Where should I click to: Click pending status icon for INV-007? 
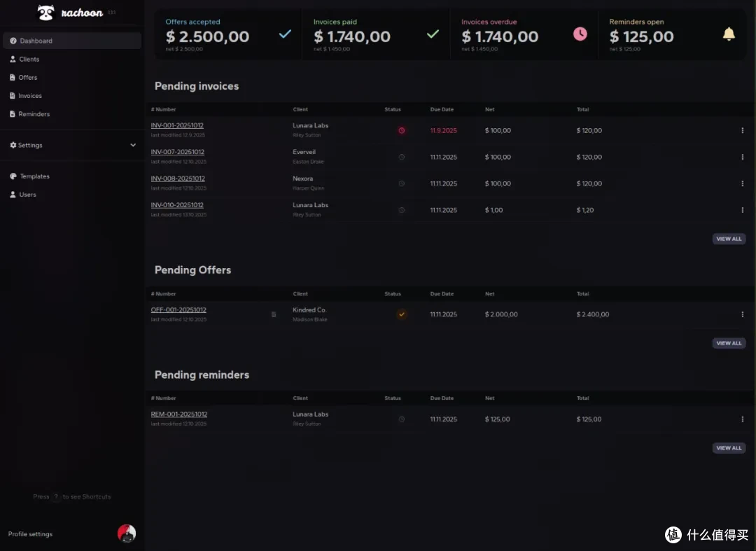click(x=402, y=157)
